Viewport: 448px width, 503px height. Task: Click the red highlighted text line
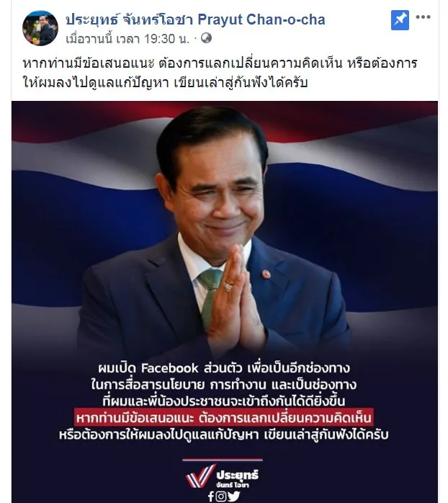(223, 417)
